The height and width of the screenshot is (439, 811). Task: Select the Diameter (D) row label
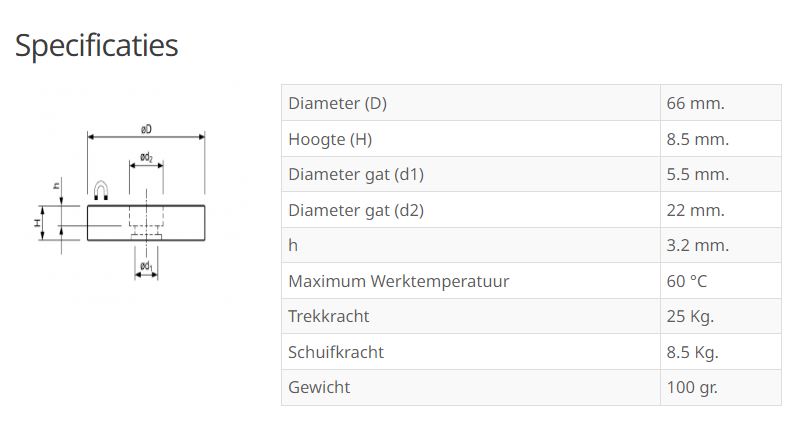point(337,103)
